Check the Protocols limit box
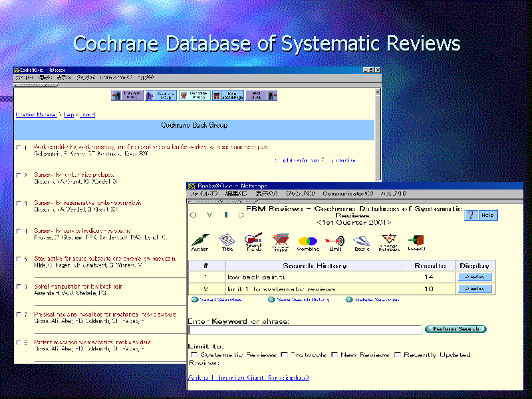 285,355
